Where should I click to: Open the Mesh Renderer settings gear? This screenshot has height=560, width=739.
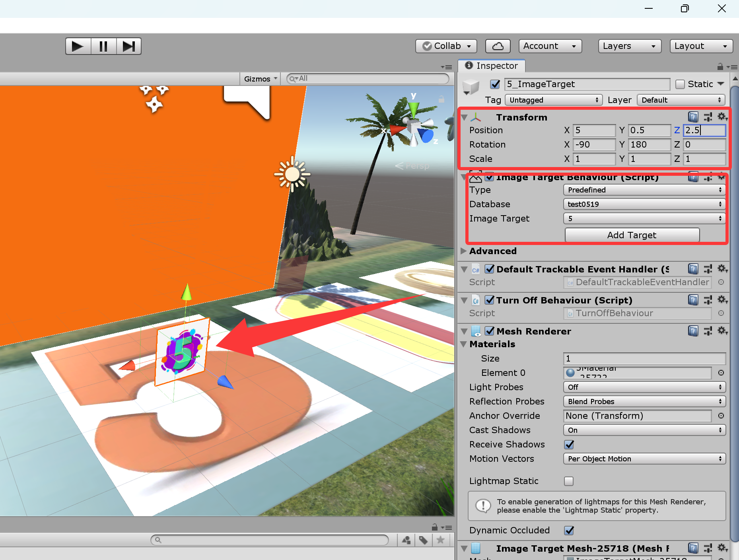pyautogui.click(x=723, y=331)
